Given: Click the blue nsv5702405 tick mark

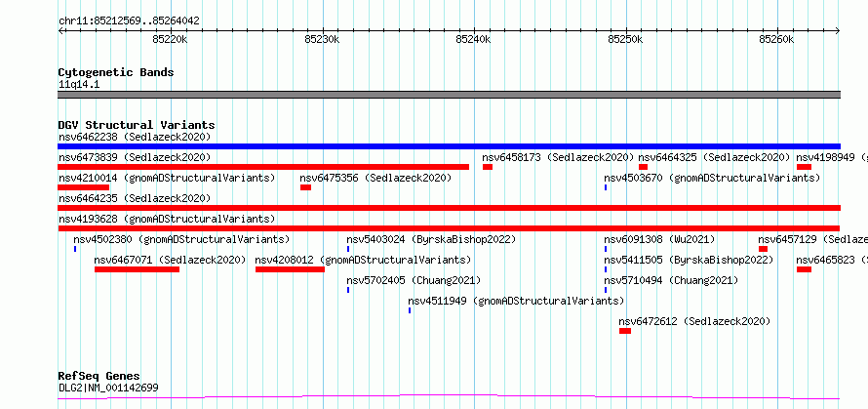Looking at the screenshot, I should click(348, 291).
